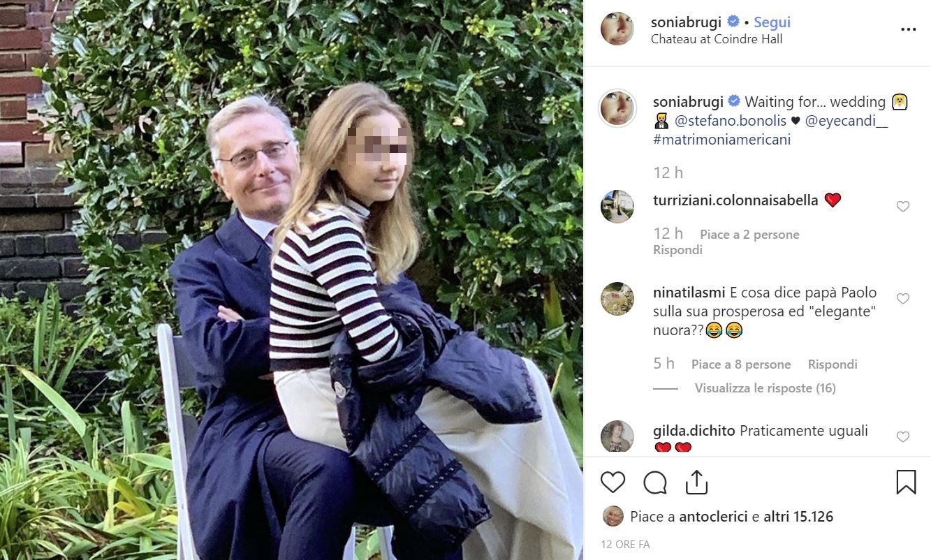This screenshot has height=560, width=931.
Task: Open the soniabrugi avatar in the header
Action: [617, 29]
